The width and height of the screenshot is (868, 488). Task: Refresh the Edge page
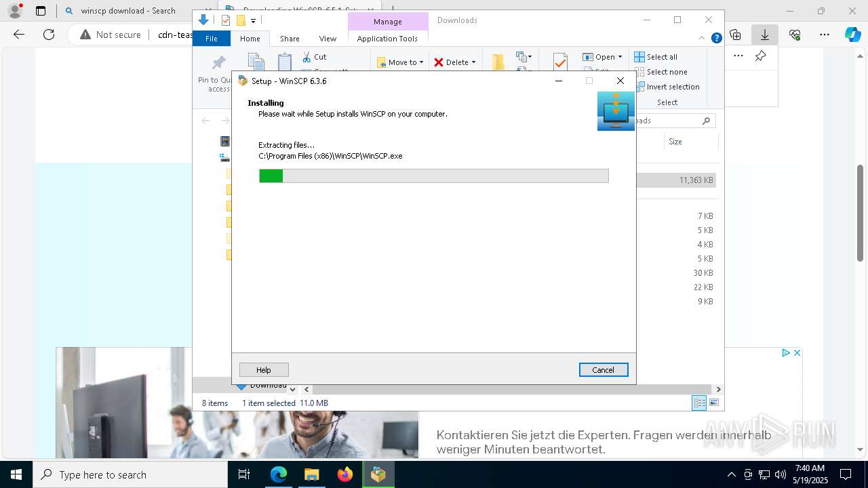coord(49,35)
